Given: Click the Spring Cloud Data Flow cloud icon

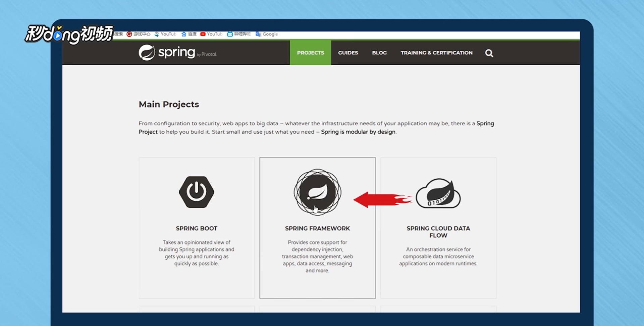Looking at the screenshot, I should click(438, 193).
